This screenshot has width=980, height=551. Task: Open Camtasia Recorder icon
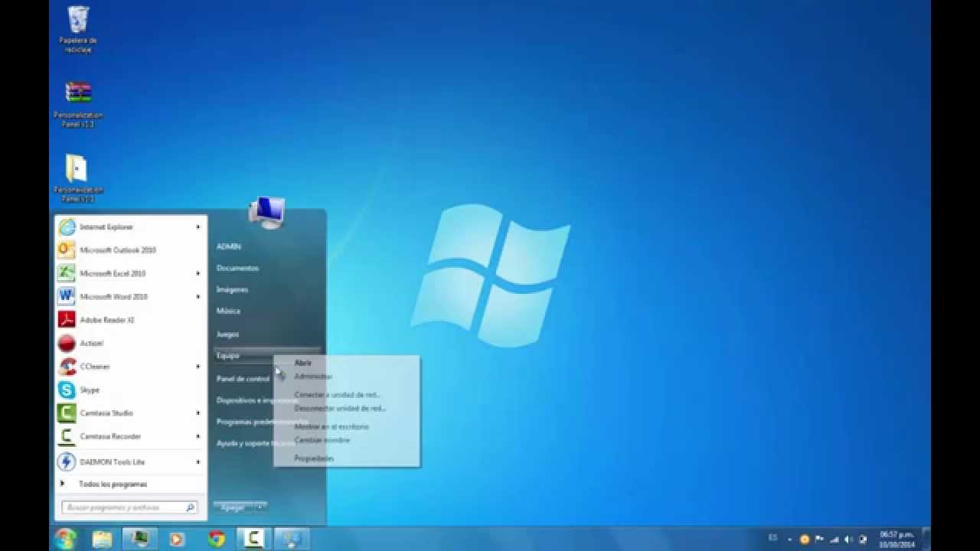[67, 436]
